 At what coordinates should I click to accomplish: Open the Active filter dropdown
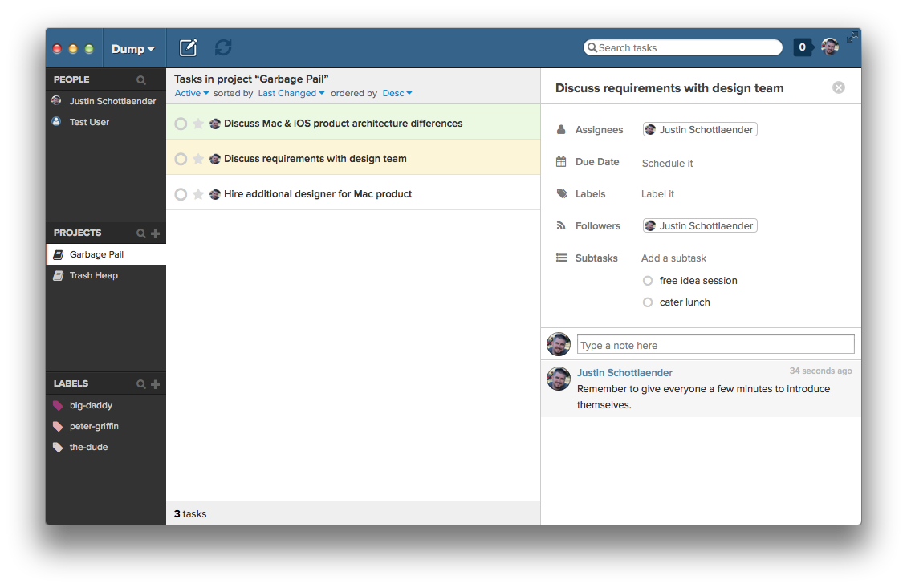point(192,93)
